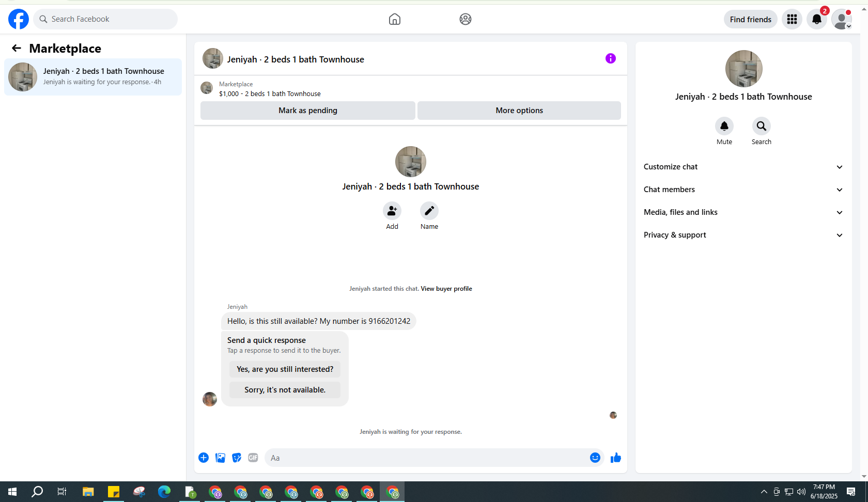
Task: Open the emoji picker
Action: [595, 458]
